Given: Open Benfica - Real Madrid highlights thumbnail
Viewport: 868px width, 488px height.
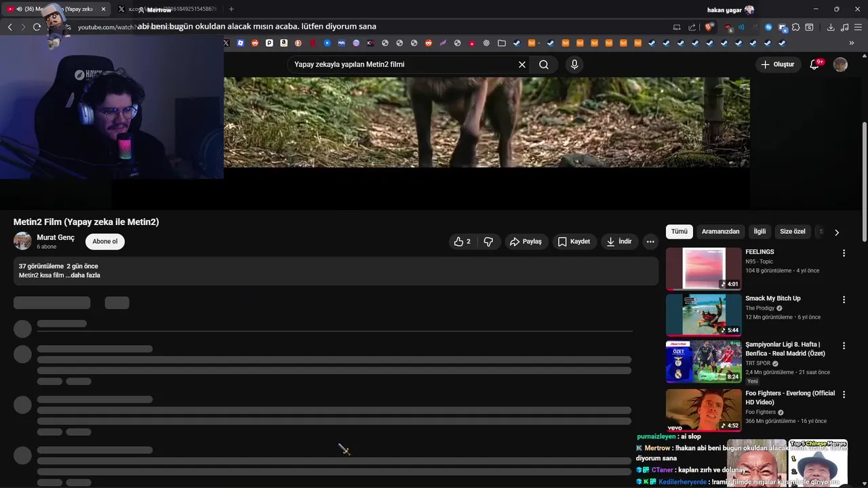Looking at the screenshot, I should click(703, 362).
